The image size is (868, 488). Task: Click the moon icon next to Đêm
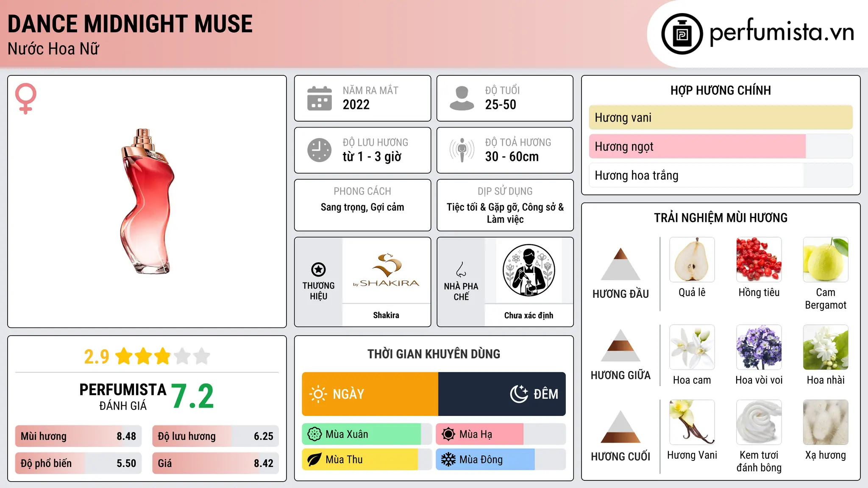coord(519,394)
